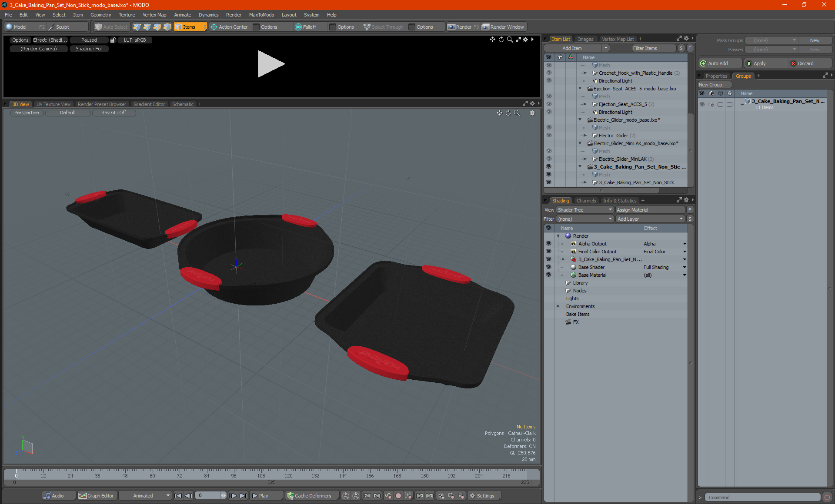Switch to Polygons selection mode icon

157,27
